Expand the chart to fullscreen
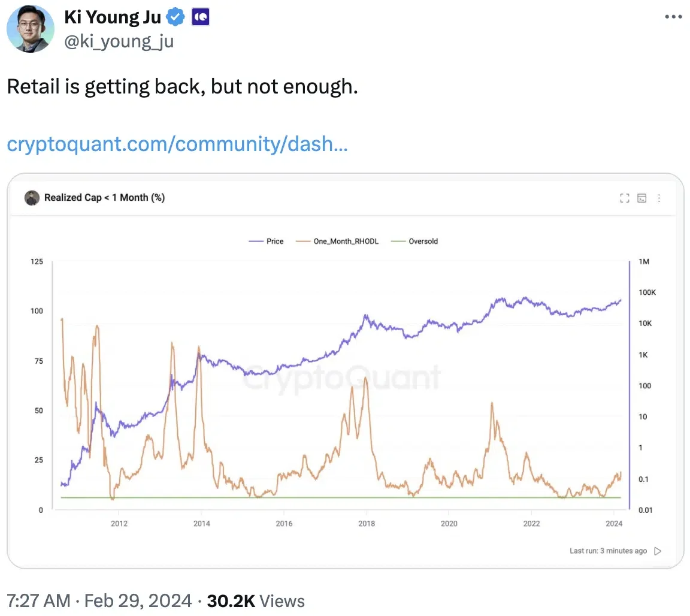The image size is (690, 616). (625, 198)
